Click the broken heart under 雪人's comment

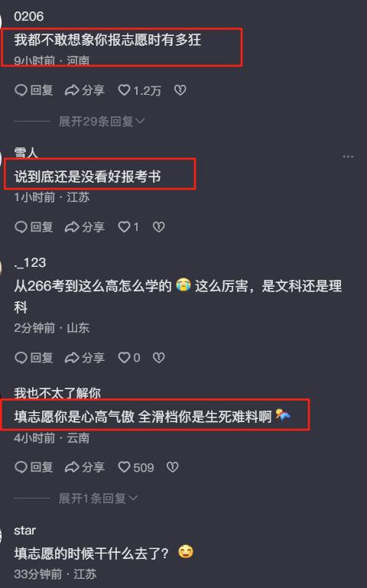point(159,227)
